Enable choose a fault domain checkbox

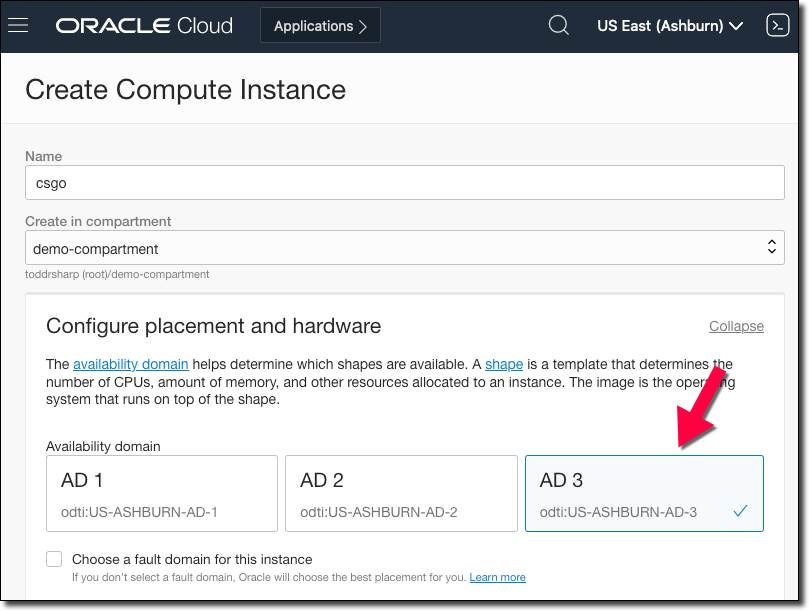[x=54, y=559]
